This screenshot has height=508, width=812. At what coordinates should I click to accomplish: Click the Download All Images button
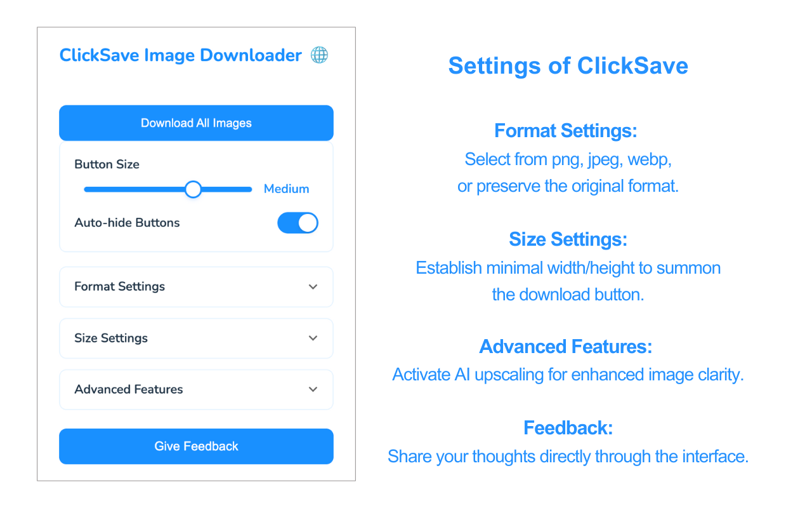[x=196, y=123]
